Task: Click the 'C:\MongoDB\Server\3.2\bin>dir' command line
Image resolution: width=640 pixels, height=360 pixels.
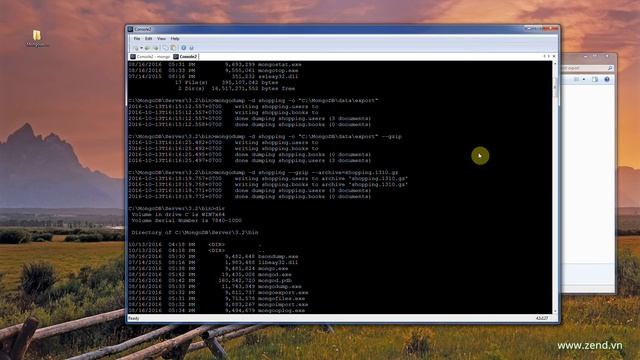Action: click(x=176, y=208)
